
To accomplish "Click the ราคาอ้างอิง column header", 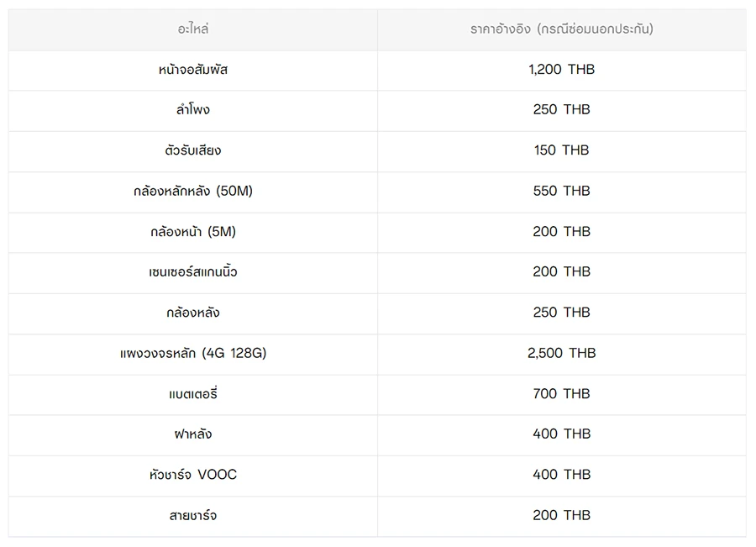I will pyautogui.click(x=561, y=29).
